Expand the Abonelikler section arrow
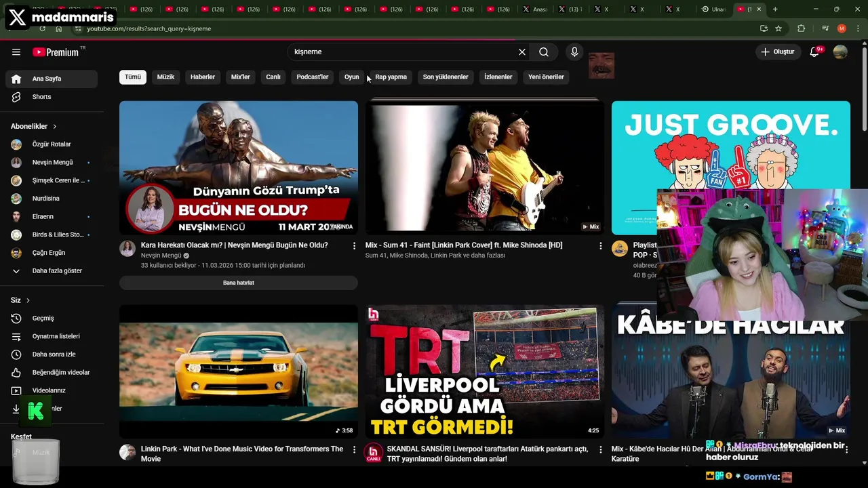This screenshot has height=488, width=868. [55, 126]
